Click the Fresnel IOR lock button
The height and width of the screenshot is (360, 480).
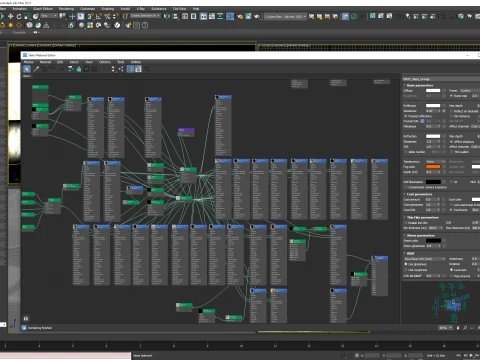click(x=422, y=121)
